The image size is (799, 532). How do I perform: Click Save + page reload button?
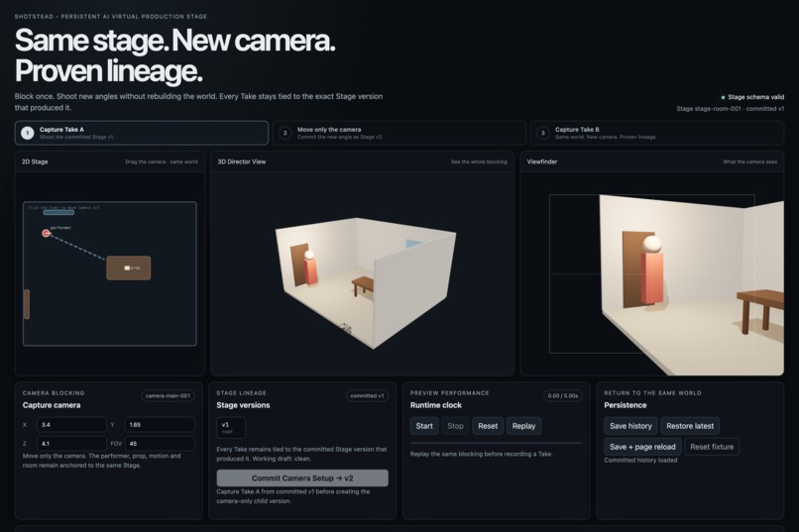click(642, 447)
